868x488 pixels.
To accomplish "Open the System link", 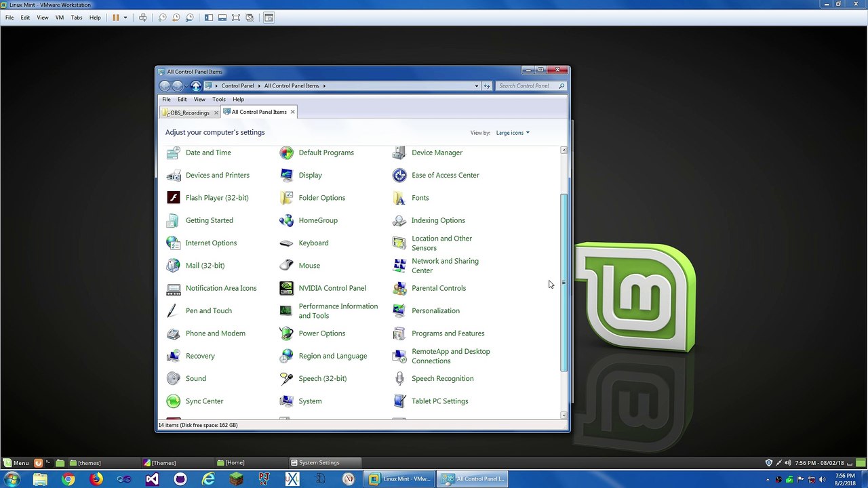I will 311,401.
